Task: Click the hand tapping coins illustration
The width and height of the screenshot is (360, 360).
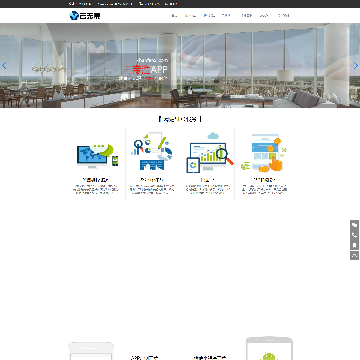Action: coord(264,154)
